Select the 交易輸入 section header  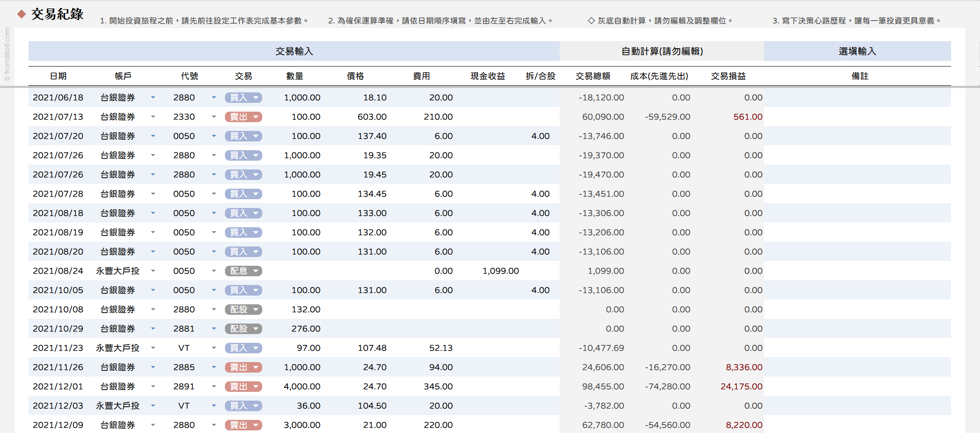(x=294, y=51)
